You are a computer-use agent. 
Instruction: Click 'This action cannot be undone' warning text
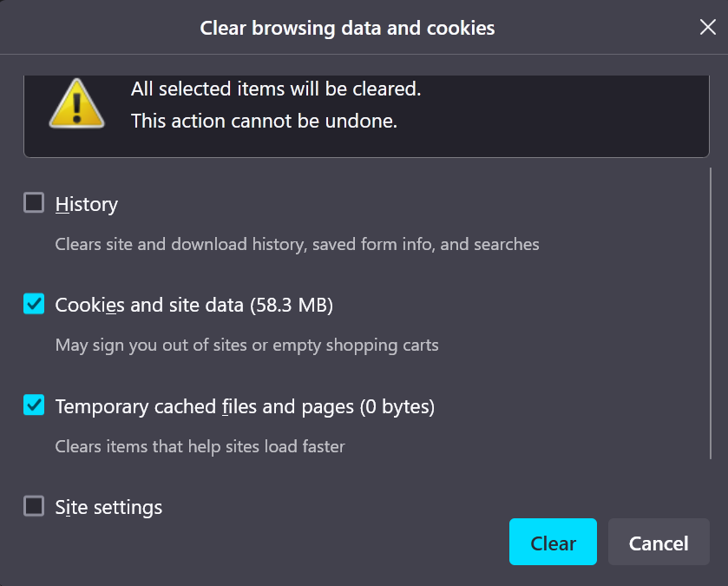(x=264, y=122)
